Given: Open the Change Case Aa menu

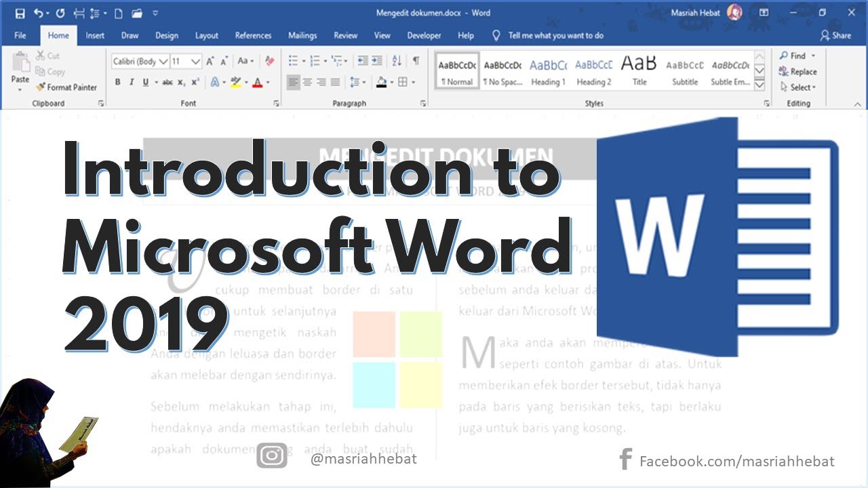Looking at the screenshot, I should [x=245, y=61].
